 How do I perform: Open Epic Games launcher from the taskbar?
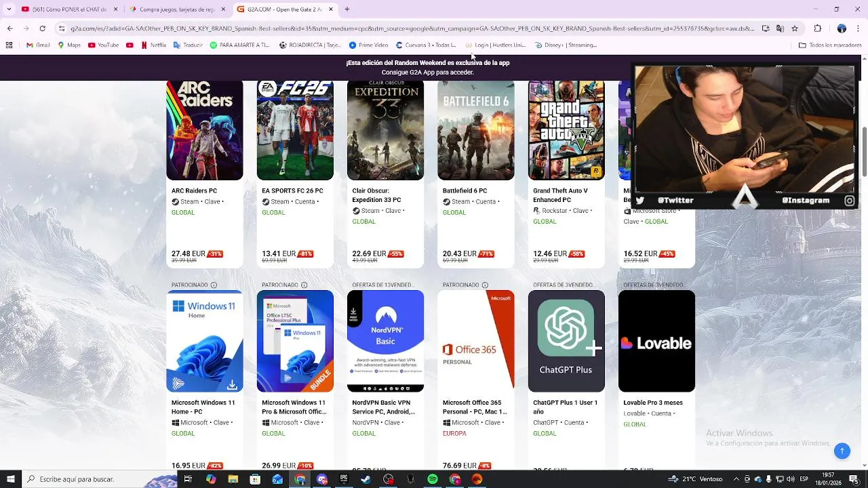(x=344, y=479)
